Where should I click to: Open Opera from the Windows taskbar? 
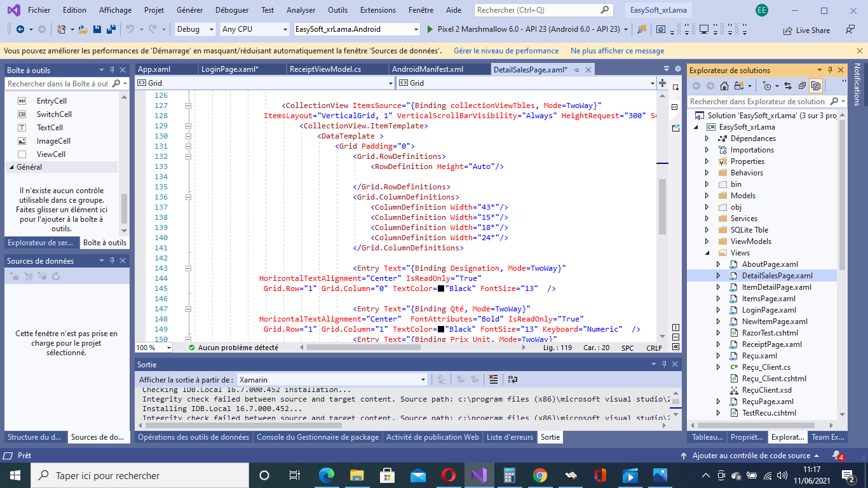pos(448,475)
